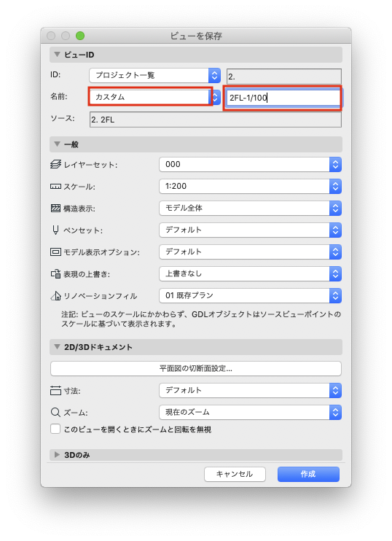Viewport: 392px width, 541px height.
Task: Click the renovation filter house icon
Action: [x=55, y=296]
